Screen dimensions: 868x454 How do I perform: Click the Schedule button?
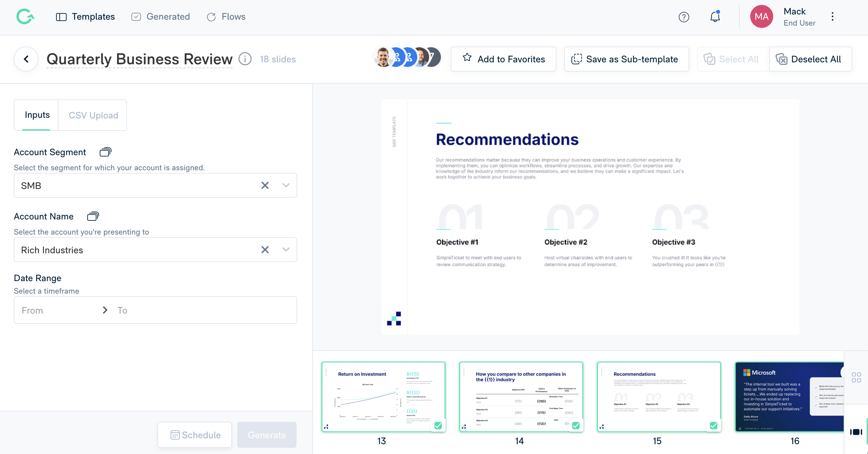195,434
